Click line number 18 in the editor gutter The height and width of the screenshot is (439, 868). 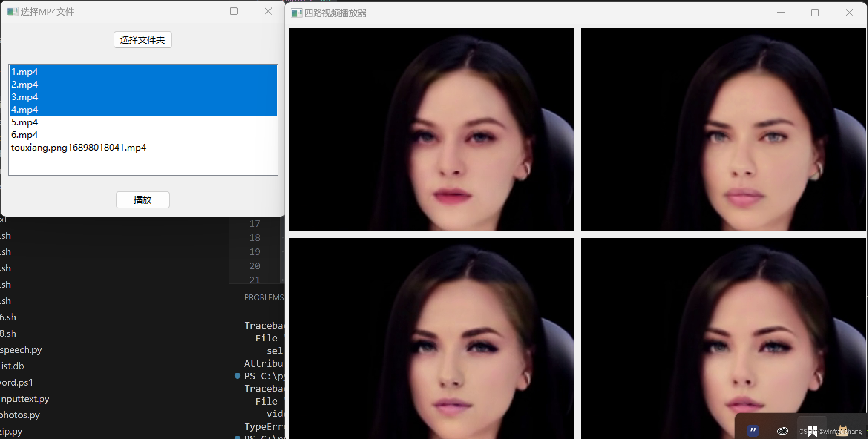[255, 238]
